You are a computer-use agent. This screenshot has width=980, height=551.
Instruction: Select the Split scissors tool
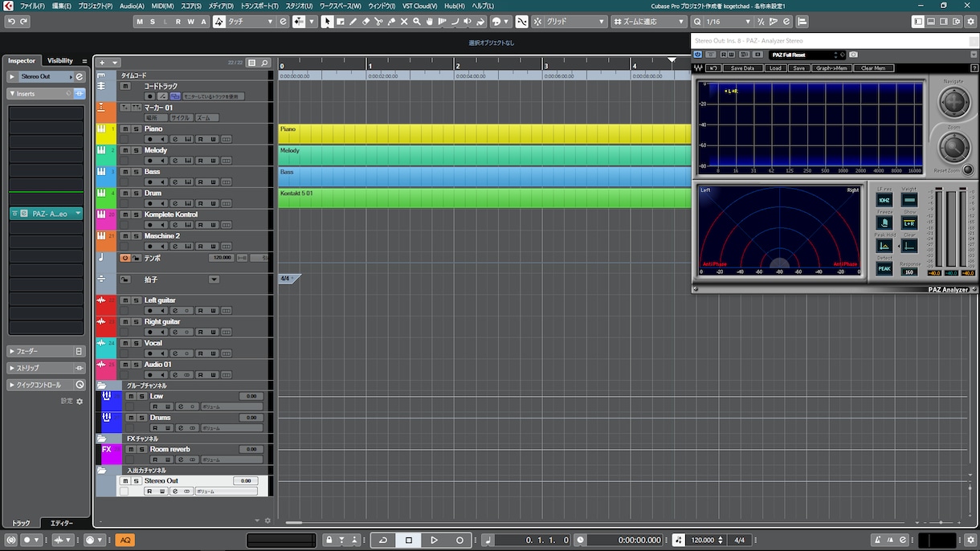click(x=378, y=22)
